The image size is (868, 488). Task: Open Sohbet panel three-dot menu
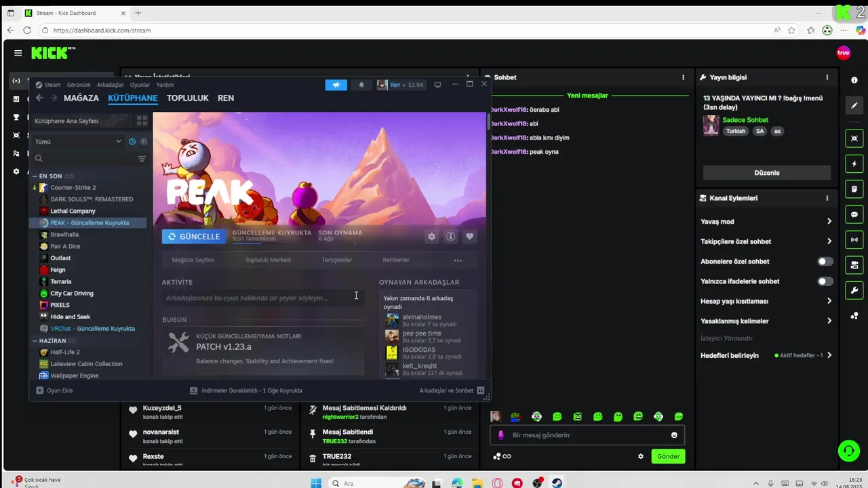point(683,77)
